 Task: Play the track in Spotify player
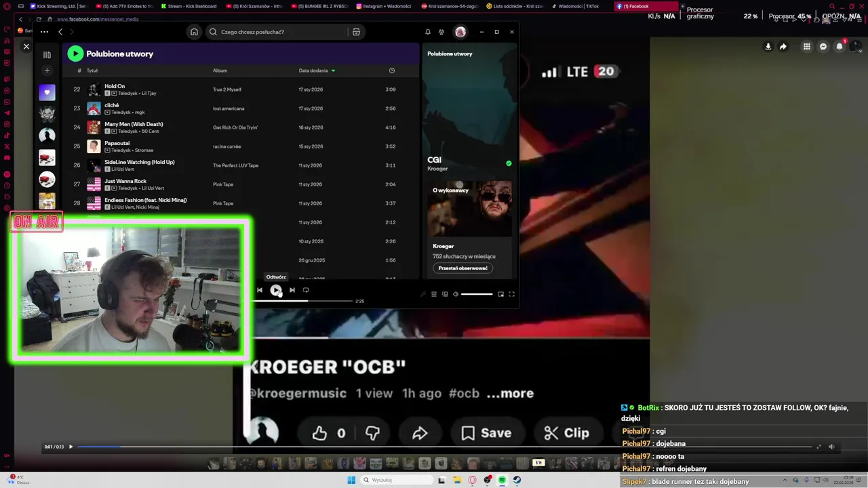(276, 290)
